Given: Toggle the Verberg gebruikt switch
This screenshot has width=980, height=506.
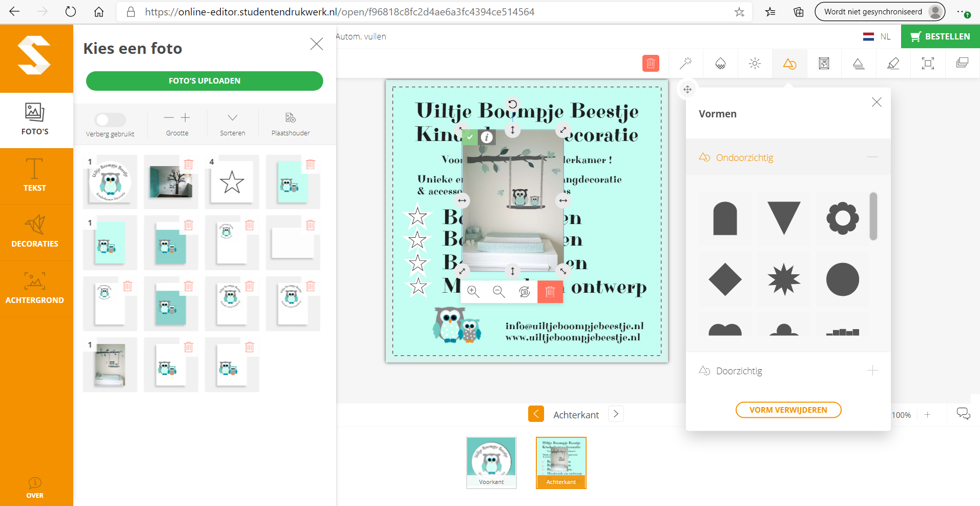Looking at the screenshot, I should pos(110,119).
